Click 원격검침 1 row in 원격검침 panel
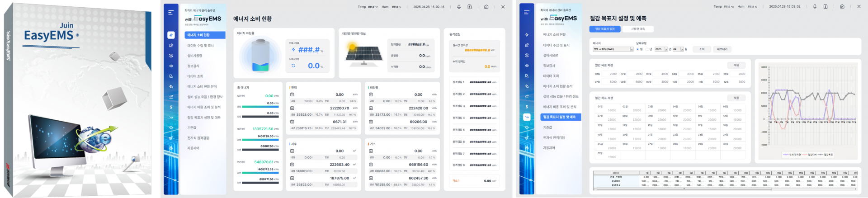Viewport: 868px width, 198px height. coord(474,82)
